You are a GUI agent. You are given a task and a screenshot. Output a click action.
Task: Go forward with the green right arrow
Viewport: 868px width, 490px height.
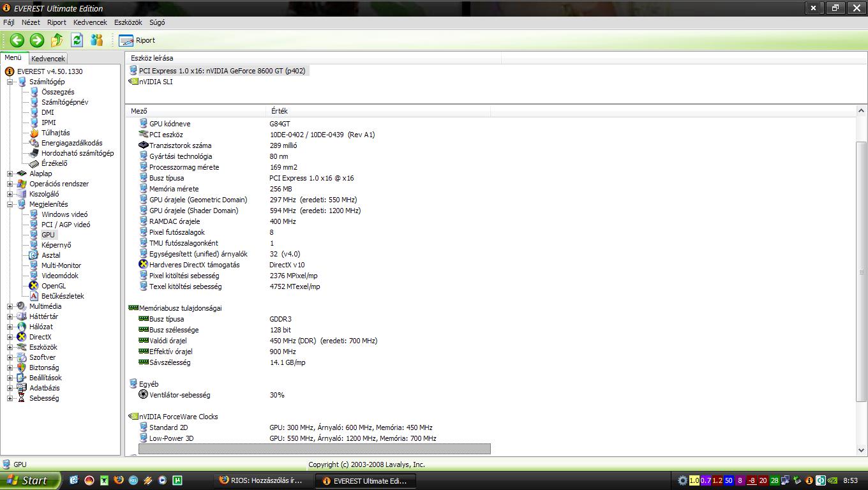37,40
